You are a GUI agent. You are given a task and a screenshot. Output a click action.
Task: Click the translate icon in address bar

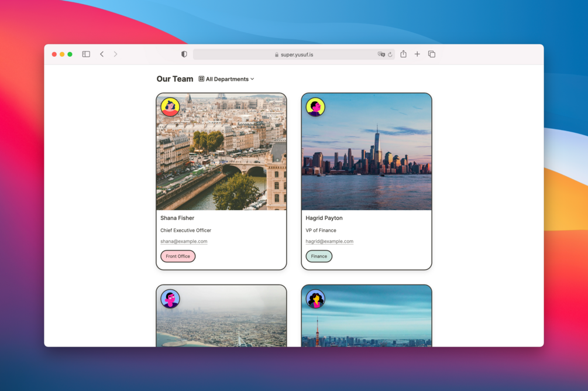[x=381, y=54]
